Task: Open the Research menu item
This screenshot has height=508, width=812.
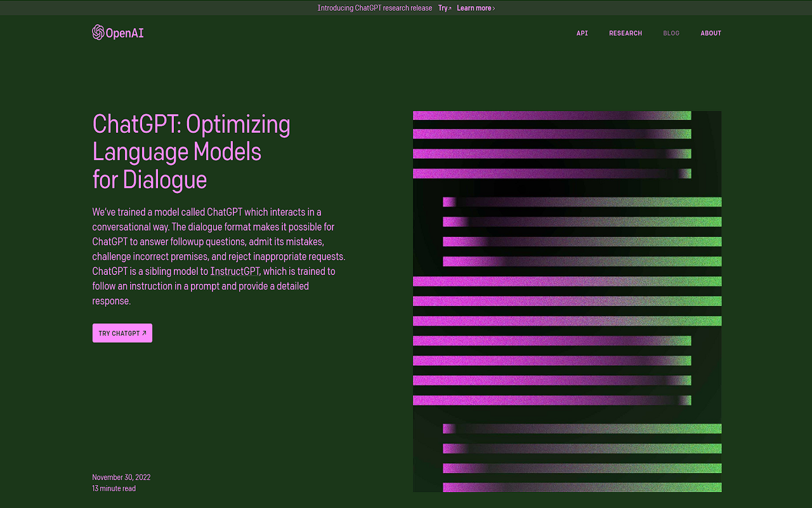Action: [625, 33]
